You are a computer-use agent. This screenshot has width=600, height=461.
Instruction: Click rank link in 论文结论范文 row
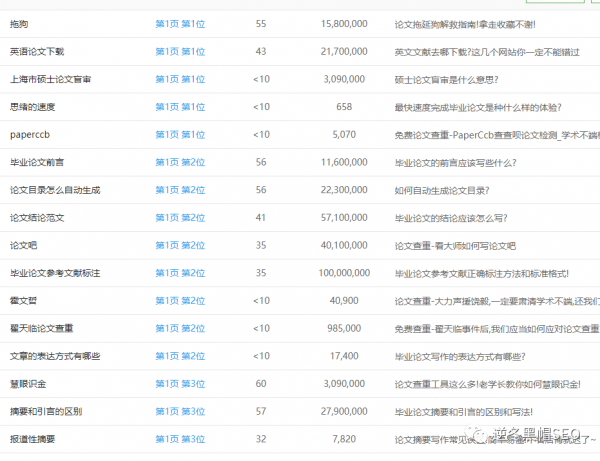click(180, 217)
